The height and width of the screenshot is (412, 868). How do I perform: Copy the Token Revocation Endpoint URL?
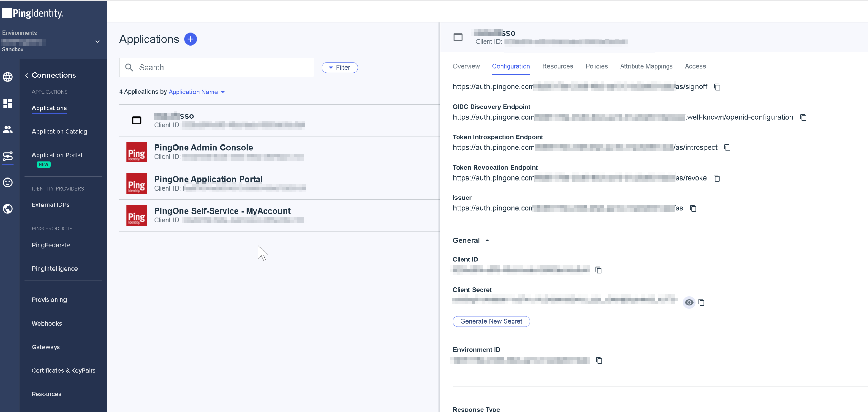pyautogui.click(x=717, y=178)
